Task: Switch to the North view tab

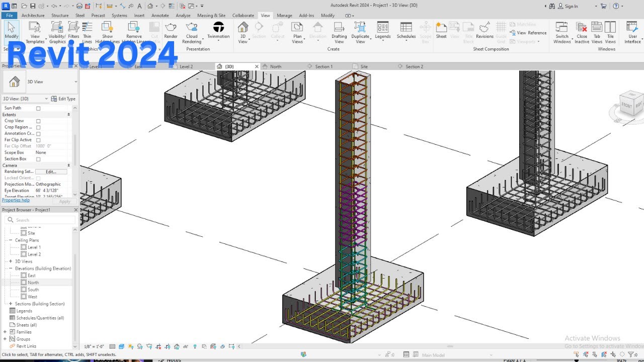Action: pos(276,66)
